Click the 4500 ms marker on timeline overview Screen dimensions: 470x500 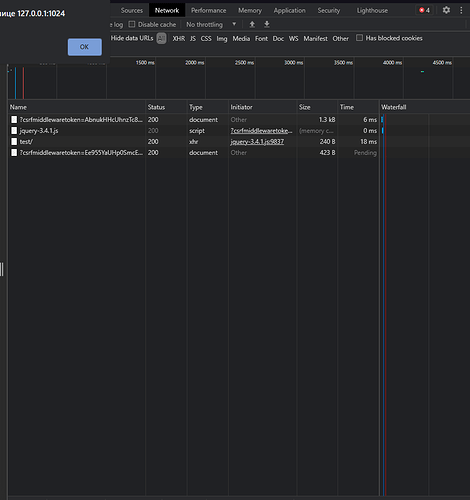coord(442,63)
